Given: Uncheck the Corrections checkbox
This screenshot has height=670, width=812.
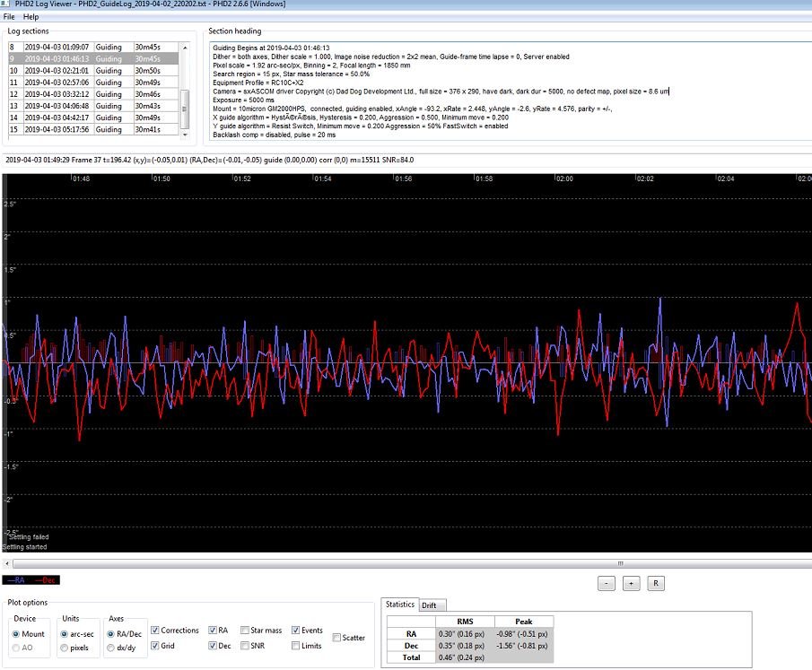Looking at the screenshot, I should coord(156,631).
